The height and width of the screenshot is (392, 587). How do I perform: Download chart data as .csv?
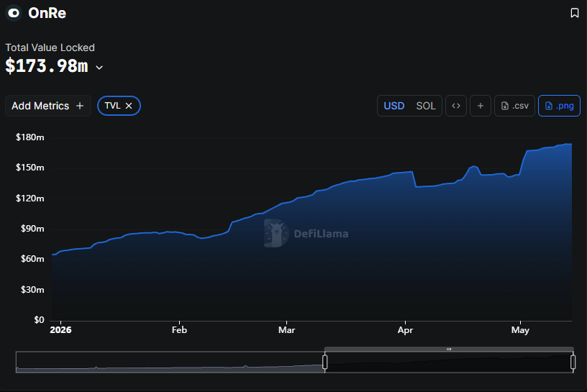[515, 106]
